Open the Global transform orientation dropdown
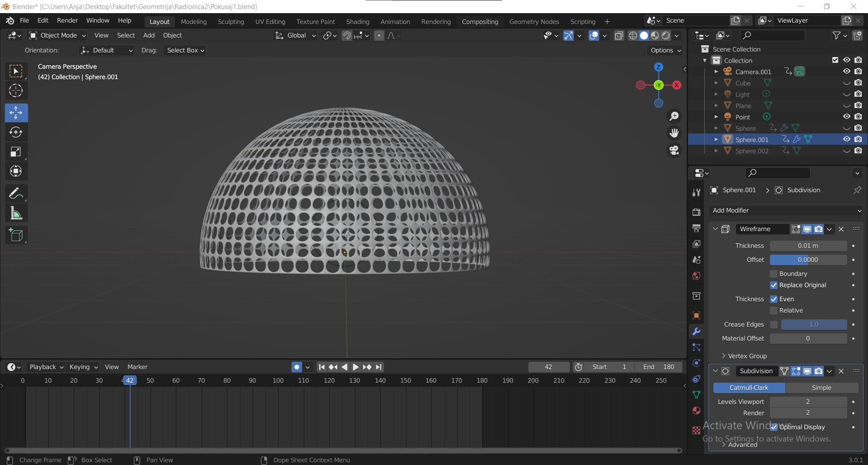868x465 pixels. (295, 35)
